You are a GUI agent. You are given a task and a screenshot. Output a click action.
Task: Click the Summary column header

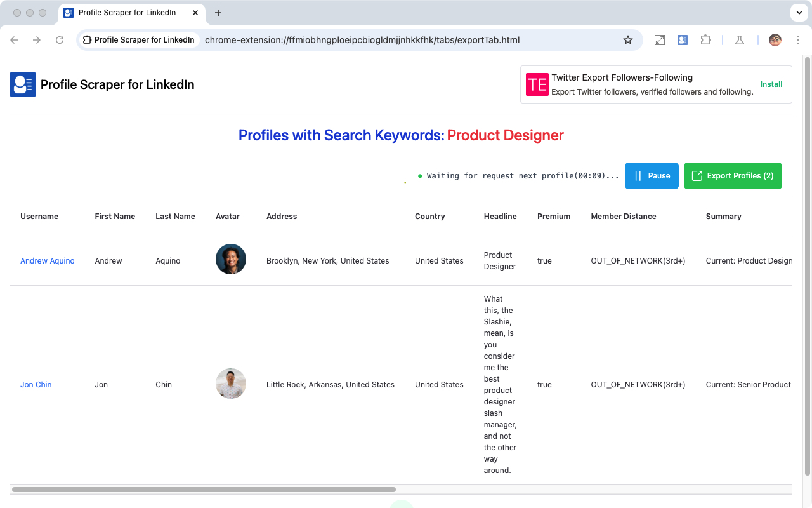coord(724,217)
